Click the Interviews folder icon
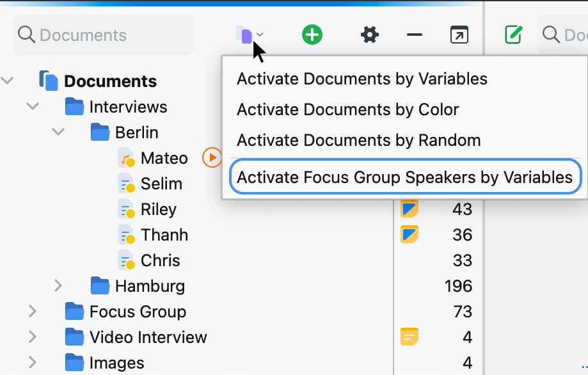588x375 pixels. click(x=74, y=106)
